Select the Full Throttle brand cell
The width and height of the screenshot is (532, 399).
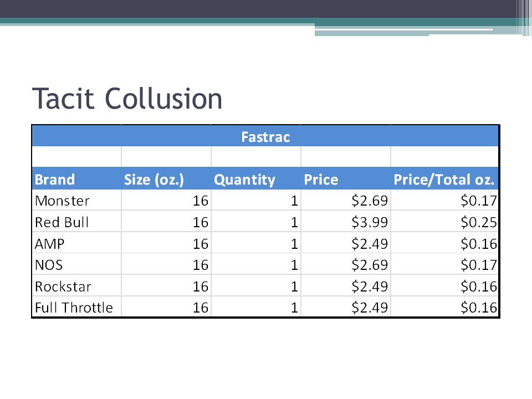(x=76, y=307)
